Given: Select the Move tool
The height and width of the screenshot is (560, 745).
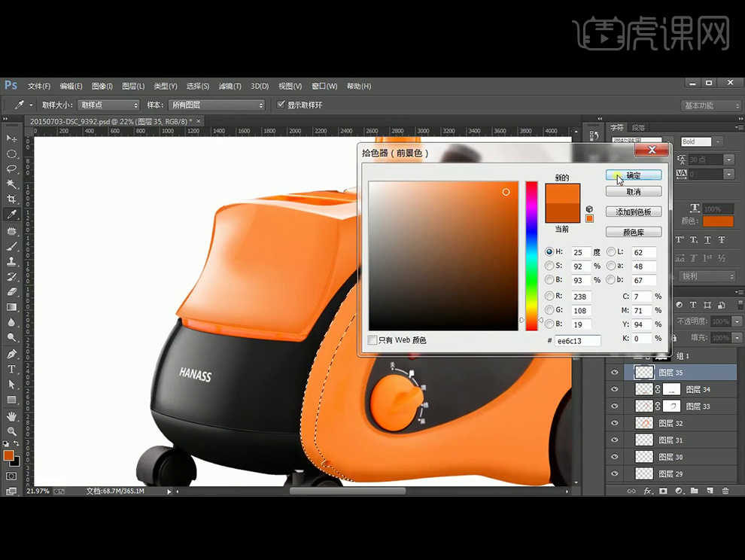Looking at the screenshot, I should tap(11, 138).
